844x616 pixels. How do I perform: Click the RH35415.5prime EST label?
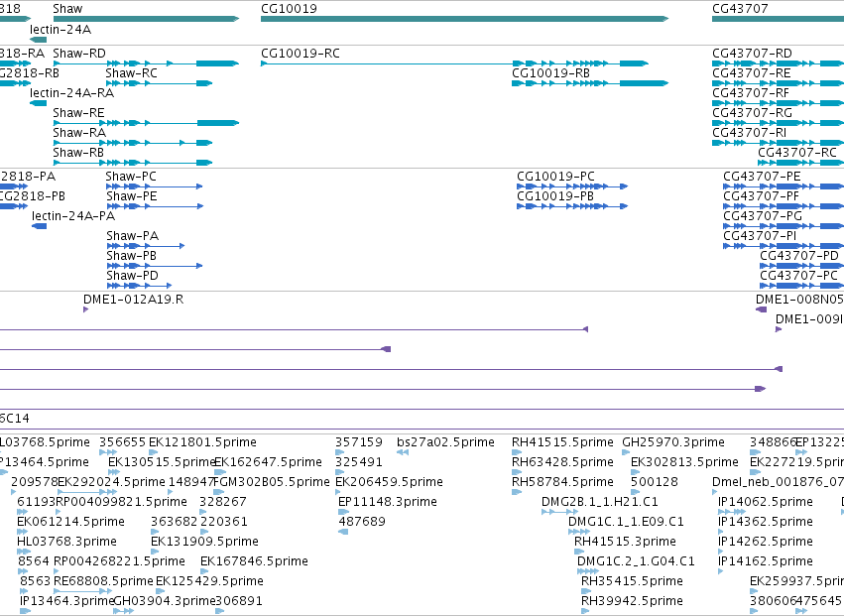632,581
